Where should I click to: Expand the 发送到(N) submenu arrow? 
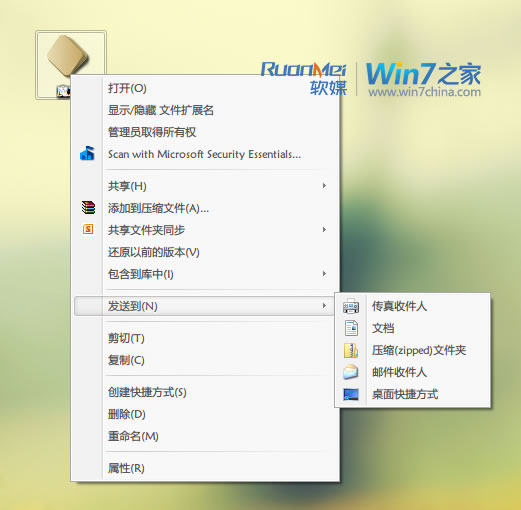(324, 306)
